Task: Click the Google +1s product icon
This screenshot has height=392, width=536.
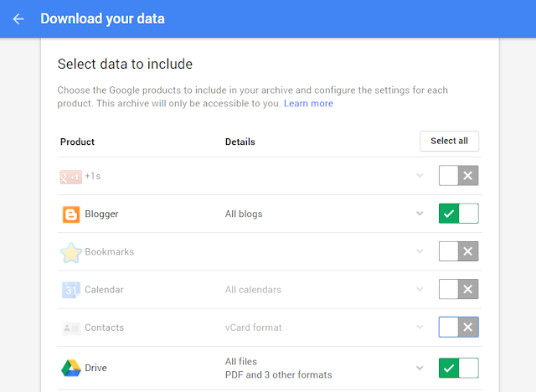Action: [70, 177]
